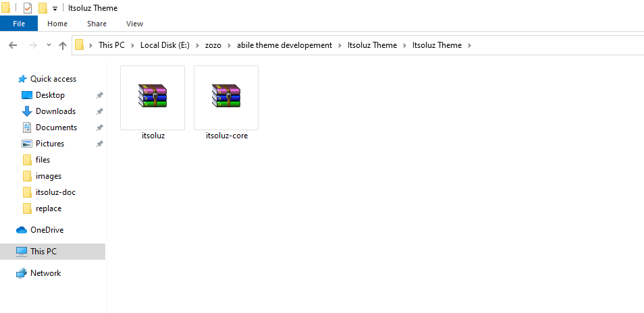Open the itsoluz archive file
This screenshot has height=313, width=644.
pos(153,96)
